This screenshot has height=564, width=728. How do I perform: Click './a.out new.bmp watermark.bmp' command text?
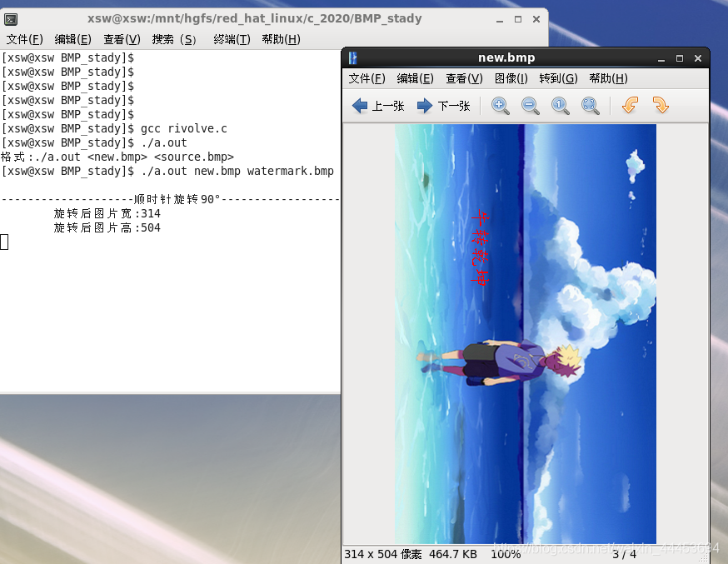pyautogui.click(x=237, y=172)
